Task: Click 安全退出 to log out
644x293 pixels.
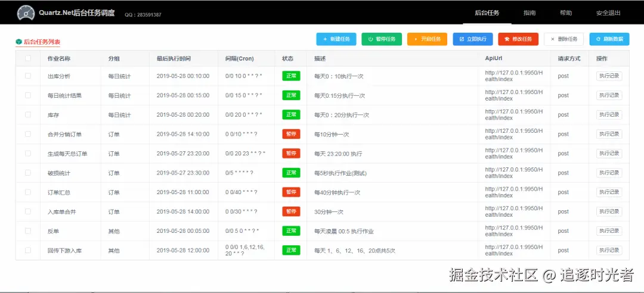Action: [608, 13]
